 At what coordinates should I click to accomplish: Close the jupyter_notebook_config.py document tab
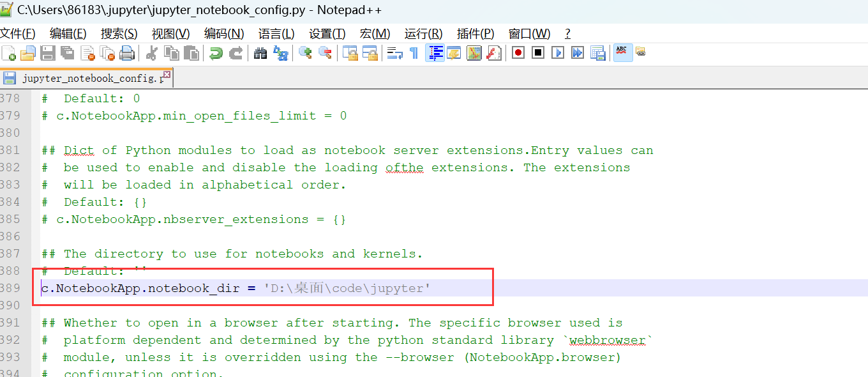point(166,75)
